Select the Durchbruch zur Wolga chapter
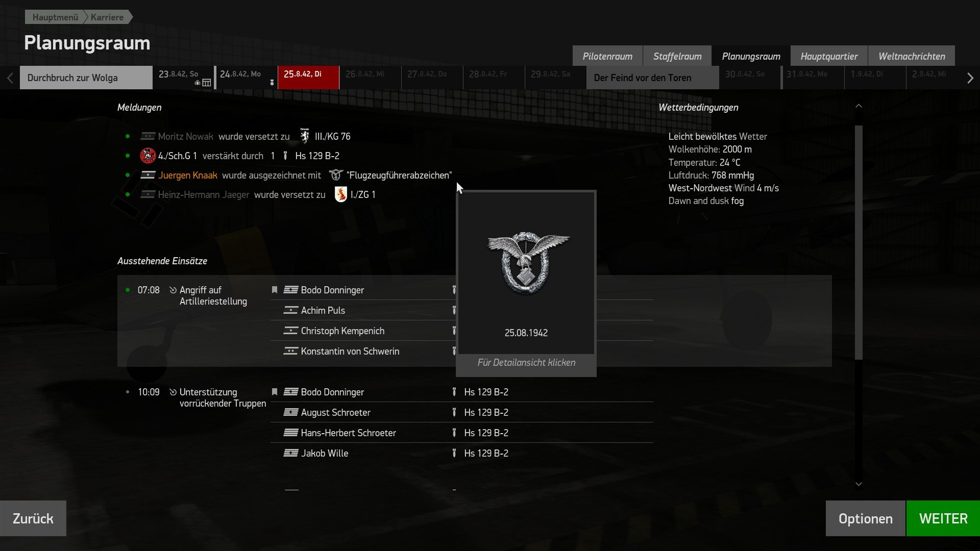 (86, 78)
